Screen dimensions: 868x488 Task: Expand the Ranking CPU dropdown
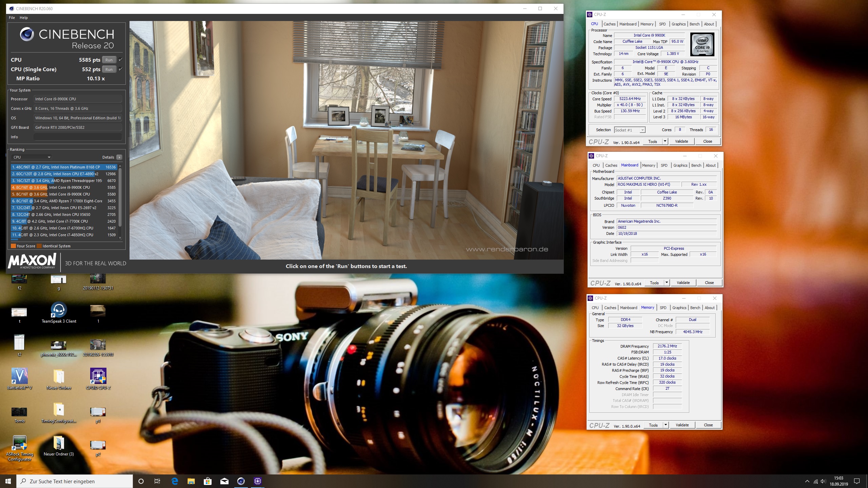pyautogui.click(x=32, y=157)
